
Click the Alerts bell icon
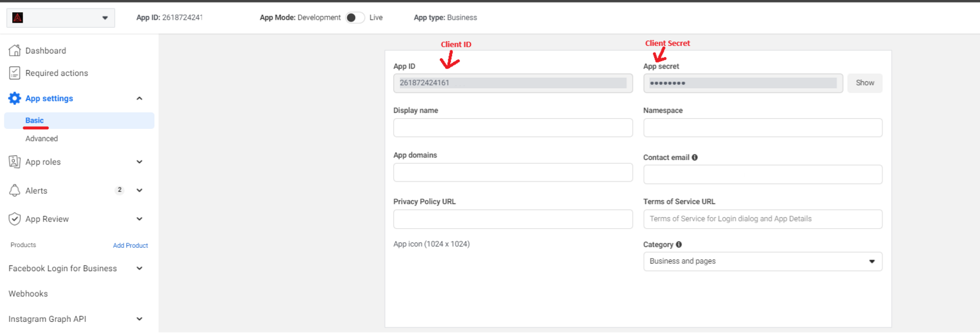(15, 191)
